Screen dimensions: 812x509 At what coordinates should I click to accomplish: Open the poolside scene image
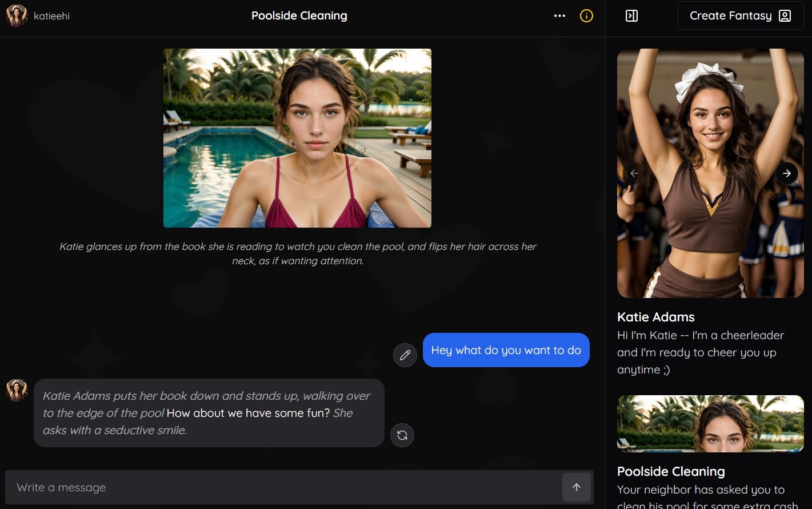click(x=297, y=138)
